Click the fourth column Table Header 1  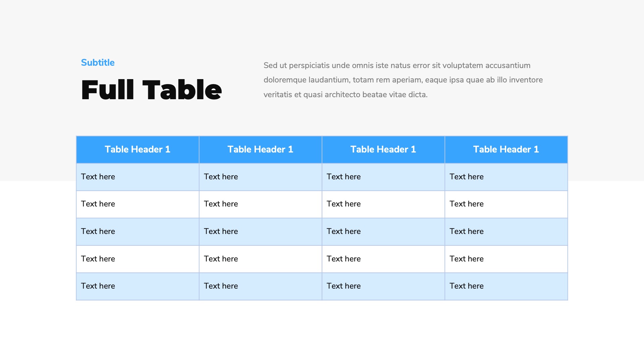(506, 149)
